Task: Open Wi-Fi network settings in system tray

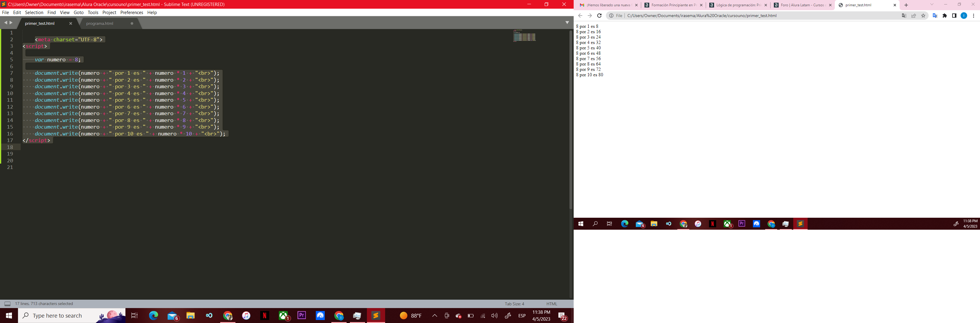Action: [x=483, y=316]
